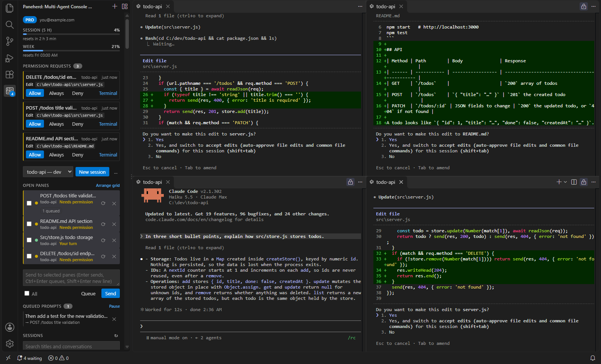The width and height of the screenshot is (601, 364).
Task: Remove the queued validation test prompt
Action: [114, 319]
